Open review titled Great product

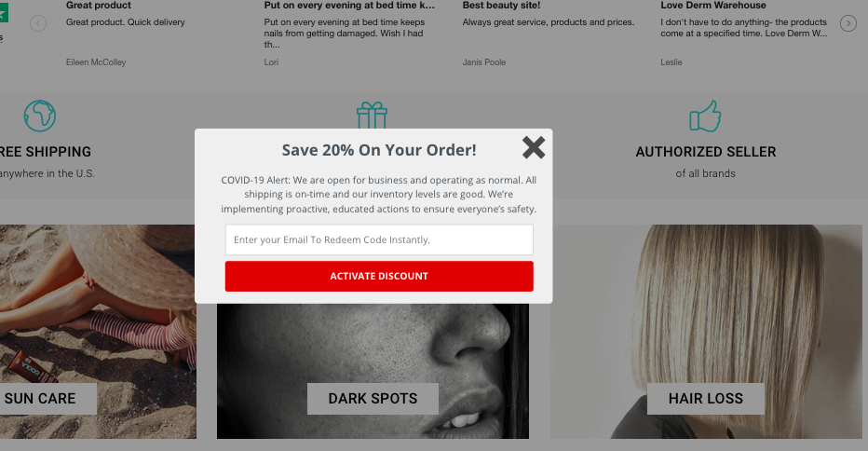(x=99, y=6)
